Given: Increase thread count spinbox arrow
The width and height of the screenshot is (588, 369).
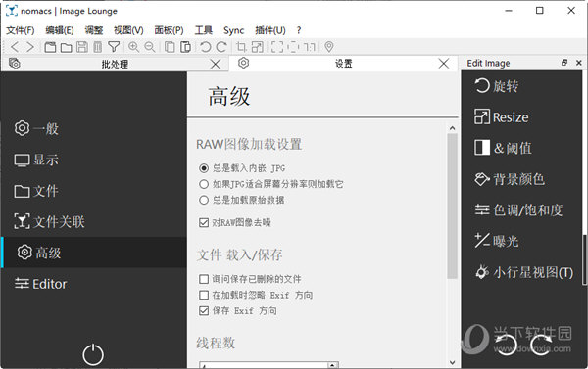Looking at the screenshot, I should [x=332, y=365].
